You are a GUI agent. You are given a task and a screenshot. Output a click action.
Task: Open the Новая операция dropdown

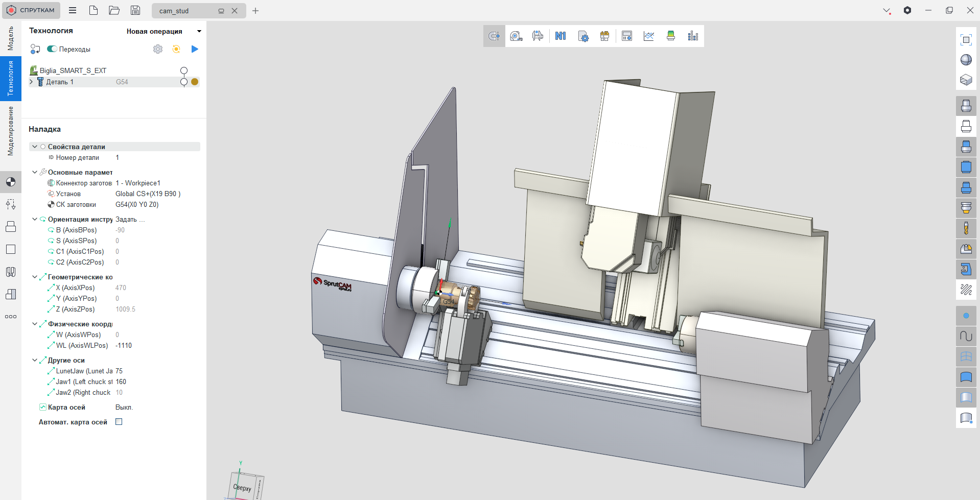click(x=199, y=31)
